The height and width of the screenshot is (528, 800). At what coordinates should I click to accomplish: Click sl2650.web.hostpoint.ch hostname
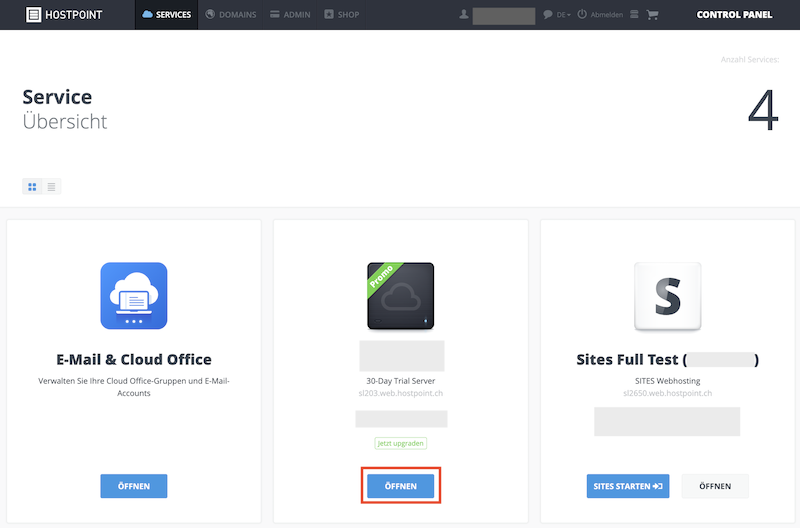(x=667, y=393)
